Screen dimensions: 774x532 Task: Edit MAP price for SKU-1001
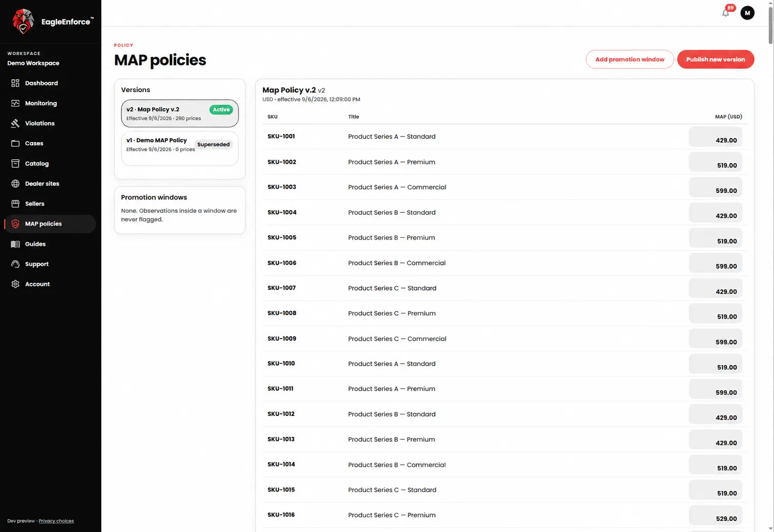[715, 137]
